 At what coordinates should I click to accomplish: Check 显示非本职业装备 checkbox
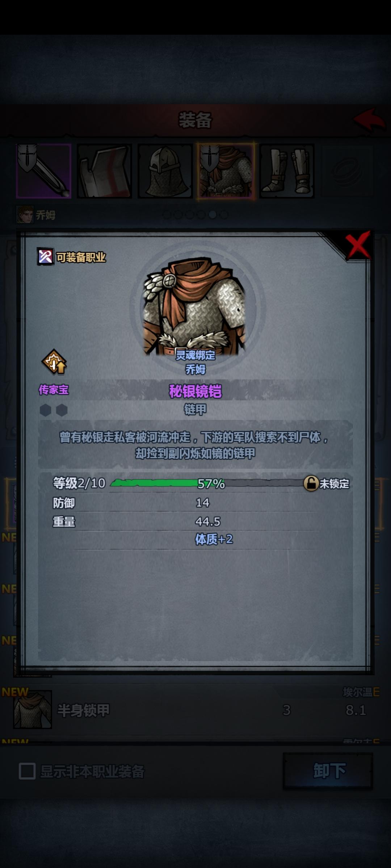coord(27,771)
